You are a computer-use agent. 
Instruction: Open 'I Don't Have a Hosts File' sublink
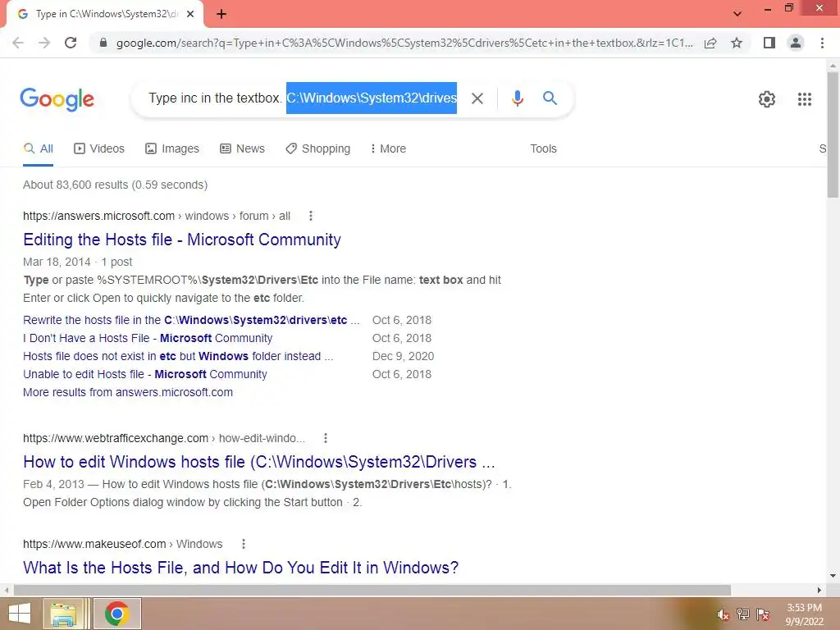click(148, 339)
